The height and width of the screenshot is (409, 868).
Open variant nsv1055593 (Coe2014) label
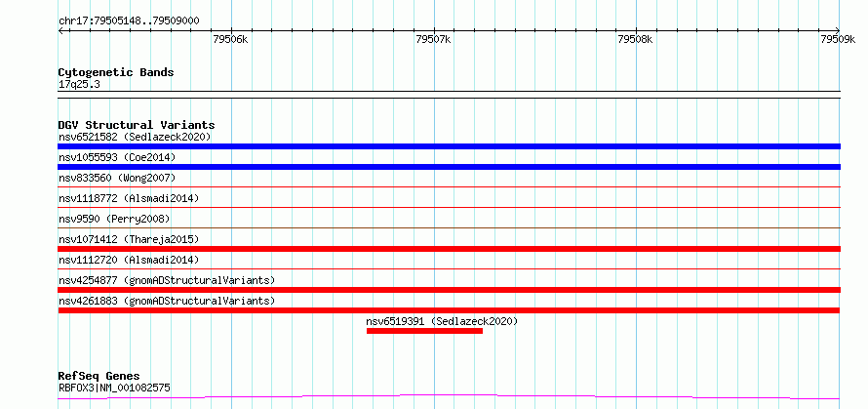[117, 157]
